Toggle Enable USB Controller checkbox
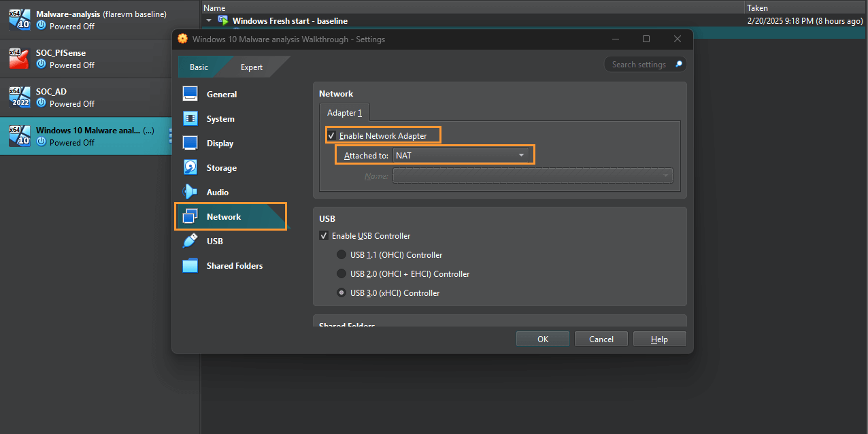 pyautogui.click(x=324, y=236)
